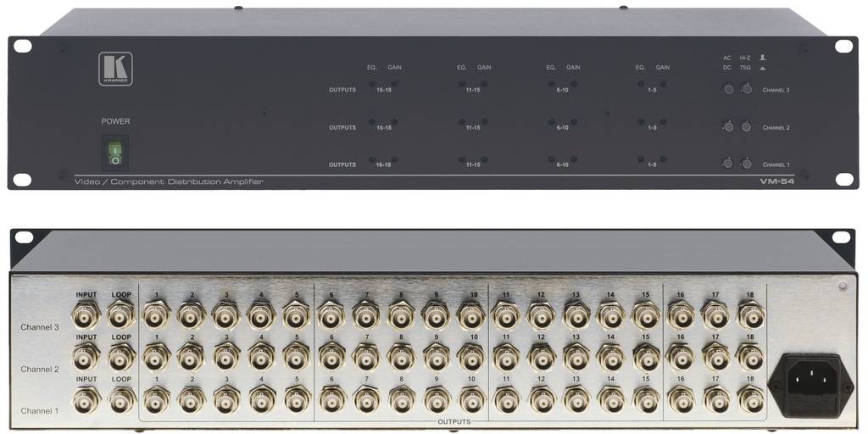Select Channel 3 output 1 BNC connector

[x=157, y=314]
